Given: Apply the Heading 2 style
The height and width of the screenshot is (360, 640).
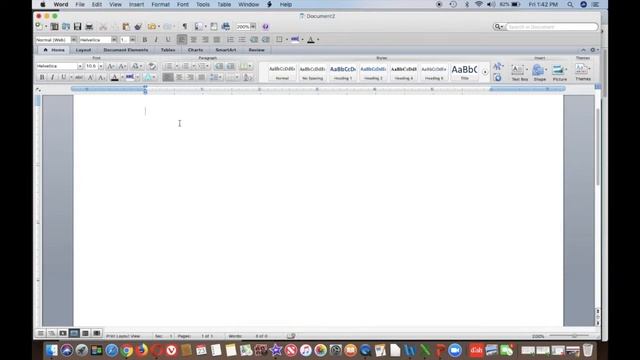Looking at the screenshot, I should [373, 72].
